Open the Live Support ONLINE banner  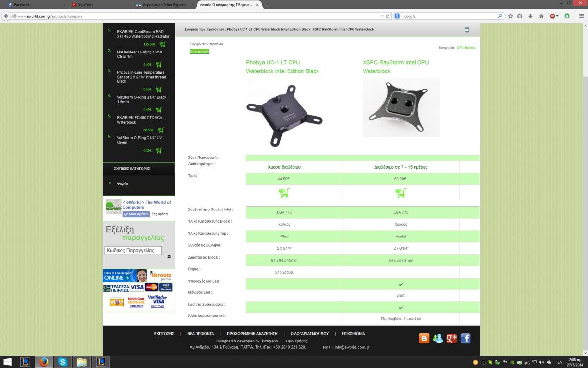coord(125,276)
